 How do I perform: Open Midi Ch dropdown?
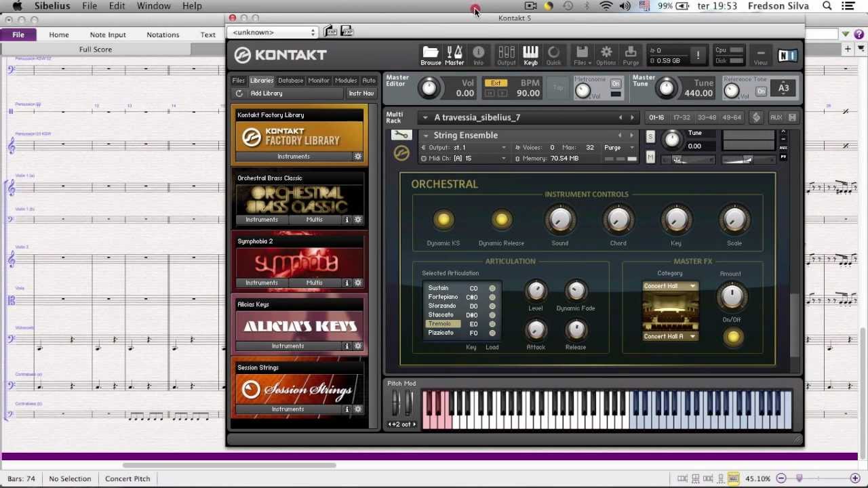coord(464,159)
